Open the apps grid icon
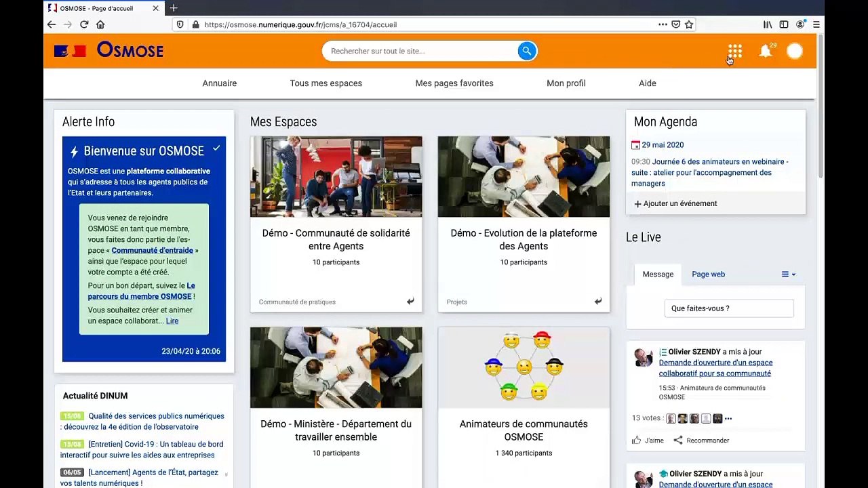Image resolution: width=868 pixels, height=488 pixels. [735, 51]
